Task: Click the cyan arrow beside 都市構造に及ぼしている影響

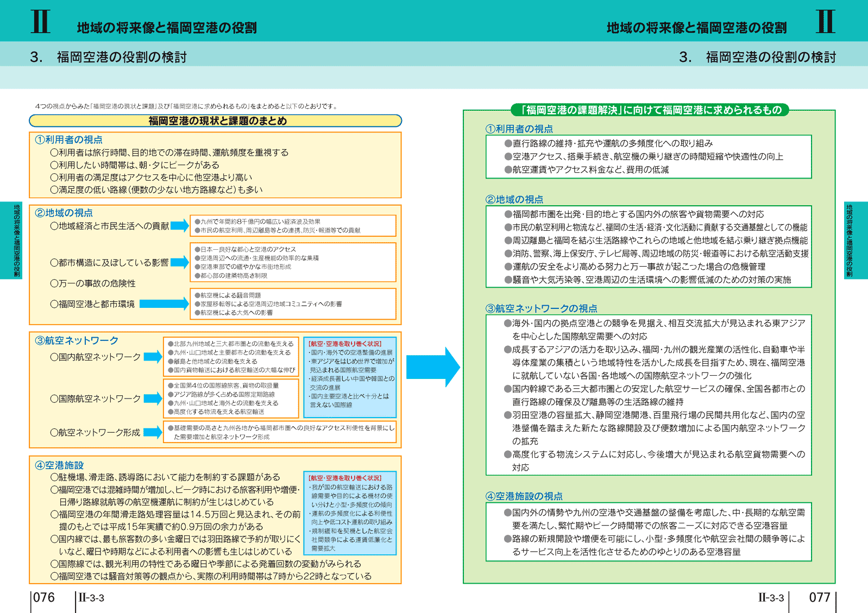Action: coord(180,262)
